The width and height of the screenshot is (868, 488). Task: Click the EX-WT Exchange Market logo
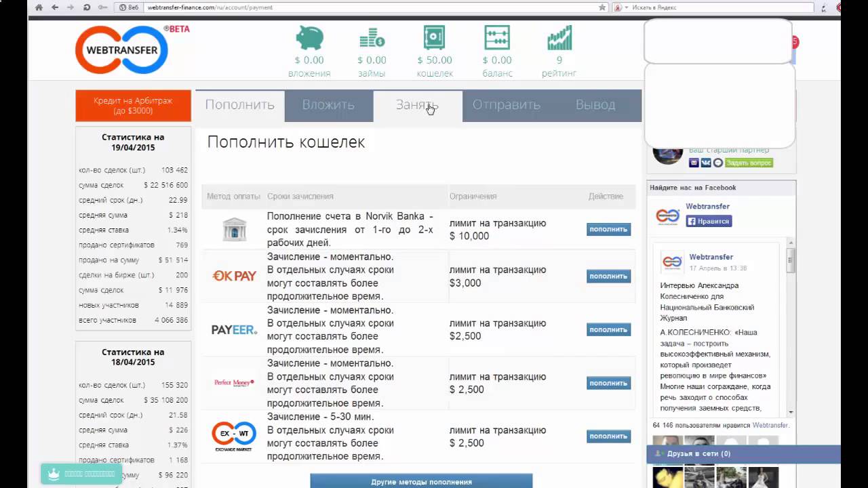click(x=234, y=436)
